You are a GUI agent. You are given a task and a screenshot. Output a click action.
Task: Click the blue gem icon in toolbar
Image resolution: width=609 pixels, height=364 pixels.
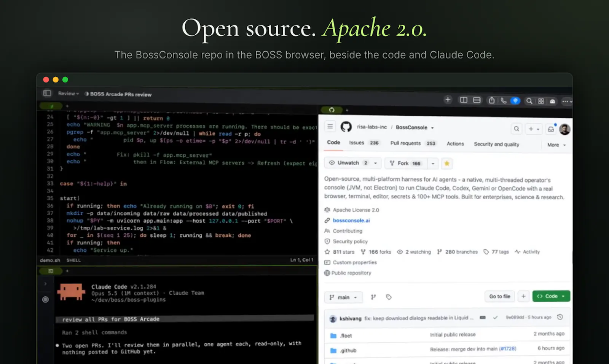(x=515, y=101)
